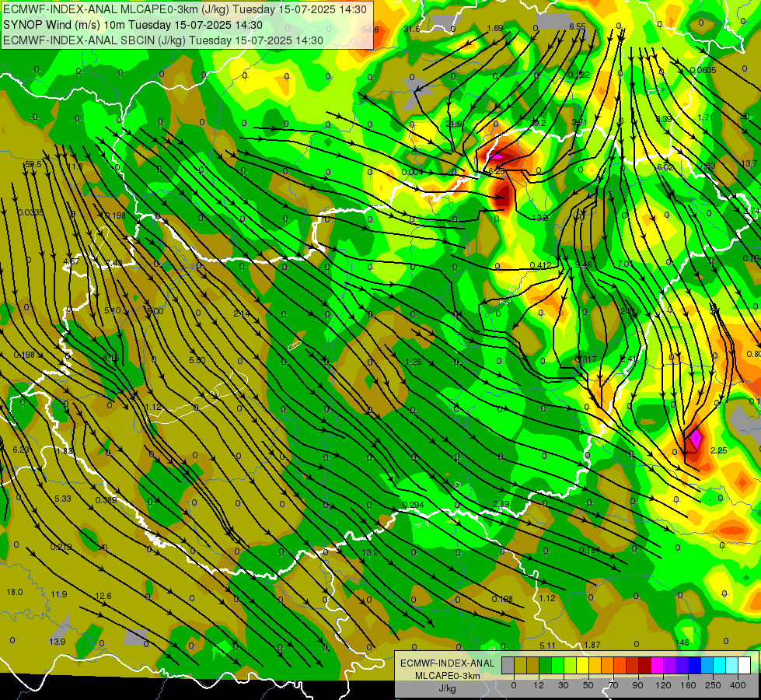Click the MLCAPE0-3km legend title text

448,676
